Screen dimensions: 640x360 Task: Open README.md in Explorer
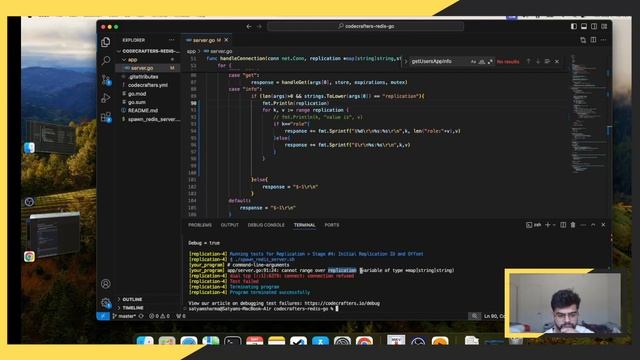click(149, 111)
